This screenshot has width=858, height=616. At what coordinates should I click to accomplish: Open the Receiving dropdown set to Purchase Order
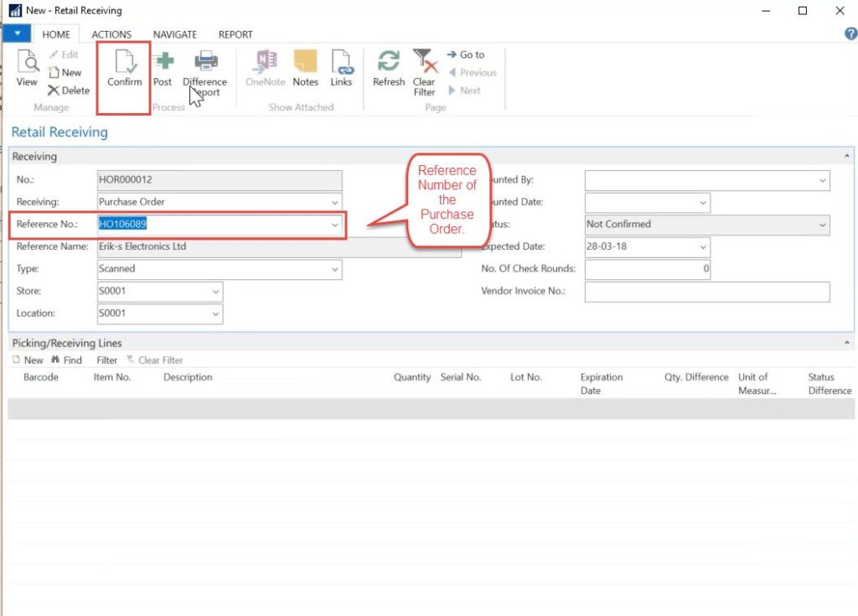(335, 201)
